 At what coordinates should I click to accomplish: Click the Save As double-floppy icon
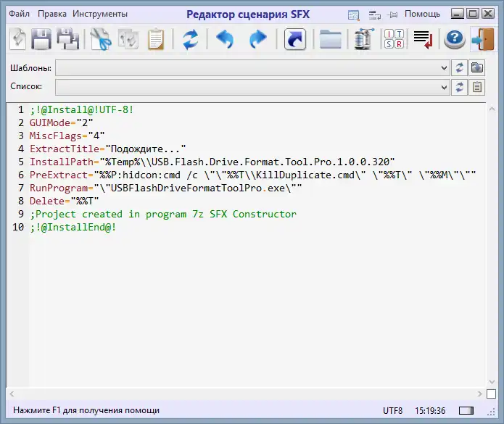pos(68,39)
